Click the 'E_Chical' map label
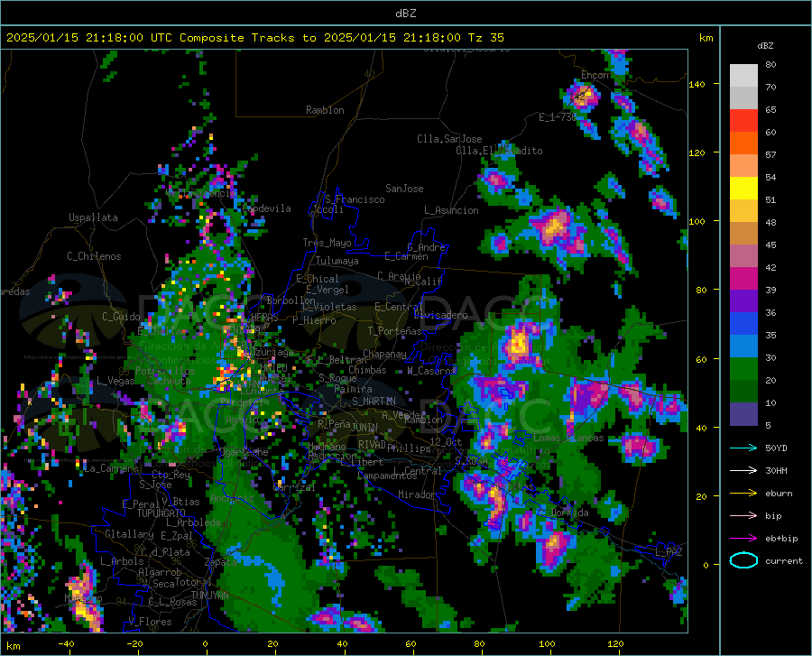 [x=318, y=279]
